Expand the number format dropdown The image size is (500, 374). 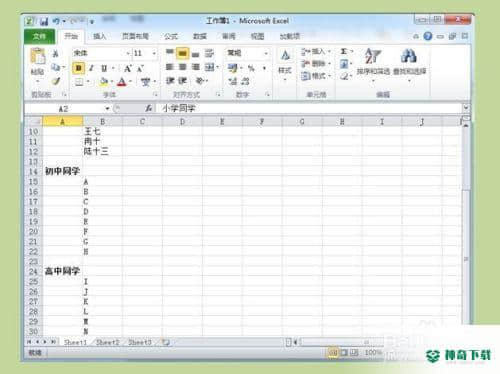[266, 53]
